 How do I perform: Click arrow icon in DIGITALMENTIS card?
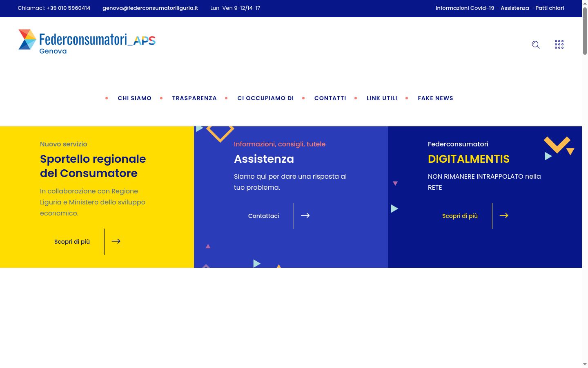click(x=504, y=215)
